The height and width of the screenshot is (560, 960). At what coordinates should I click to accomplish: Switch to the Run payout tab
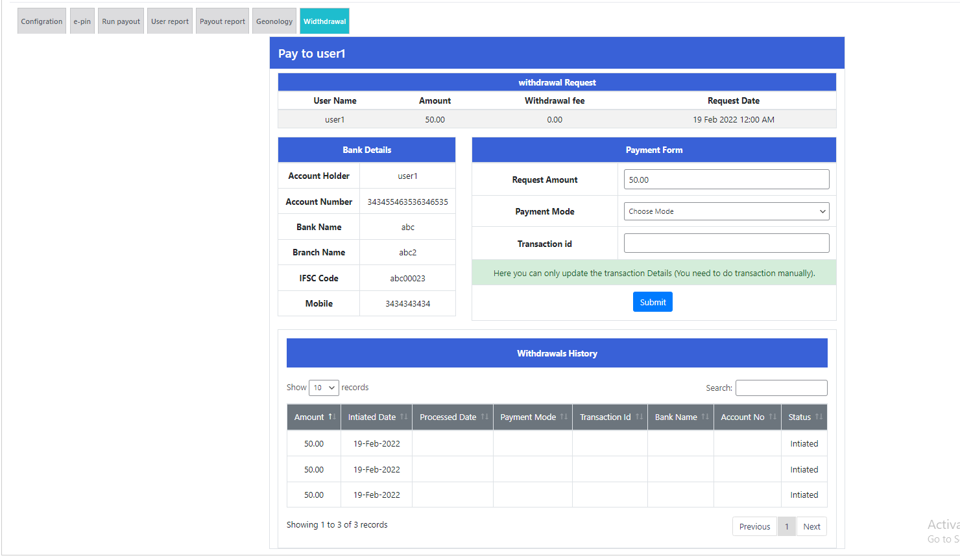tap(121, 21)
